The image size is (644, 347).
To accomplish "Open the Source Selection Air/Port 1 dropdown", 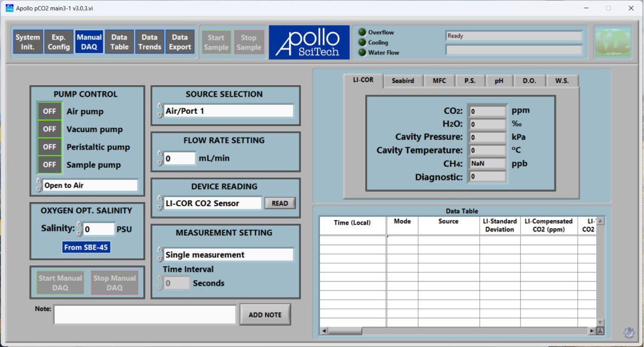I will point(228,111).
